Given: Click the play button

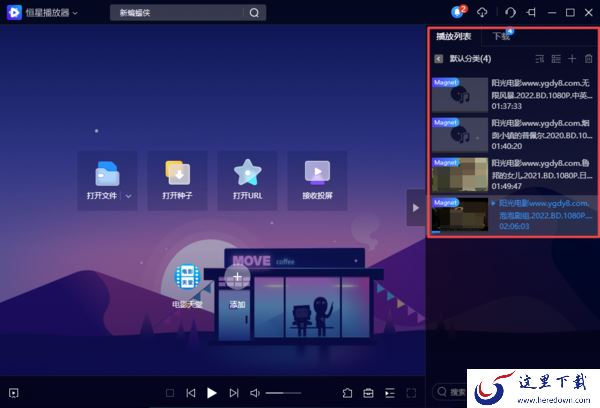Looking at the screenshot, I should coord(212,393).
